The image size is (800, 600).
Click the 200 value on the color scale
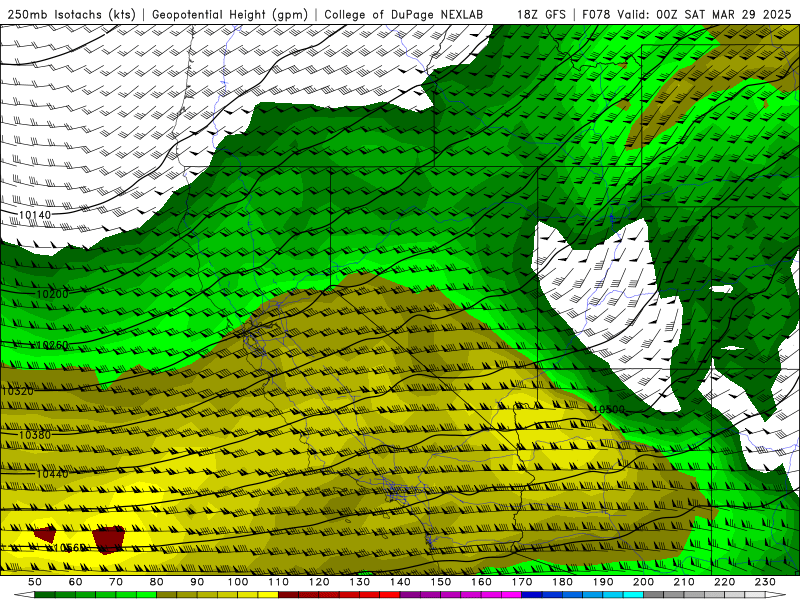pyautogui.click(x=643, y=582)
